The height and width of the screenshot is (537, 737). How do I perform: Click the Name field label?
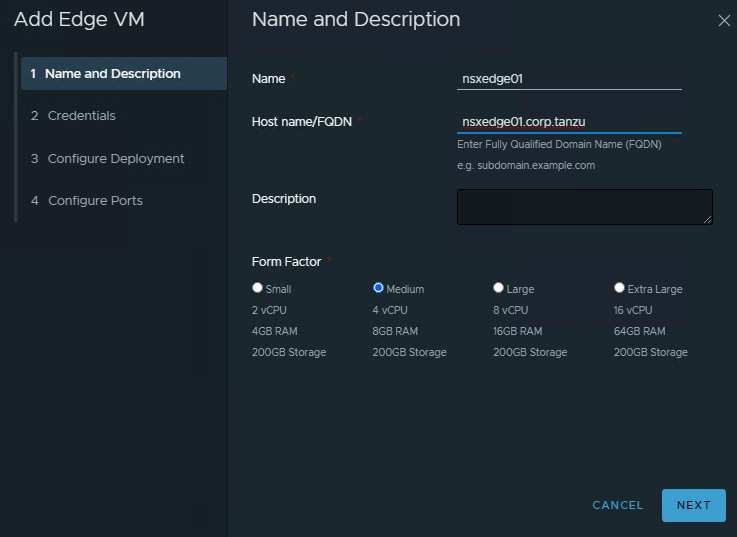tap(268, 79)
